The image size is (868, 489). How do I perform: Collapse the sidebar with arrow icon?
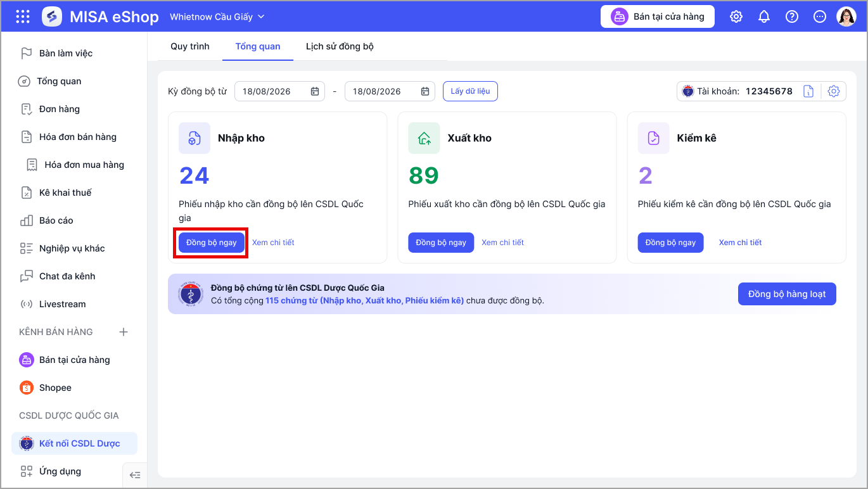tap(135, 475)
